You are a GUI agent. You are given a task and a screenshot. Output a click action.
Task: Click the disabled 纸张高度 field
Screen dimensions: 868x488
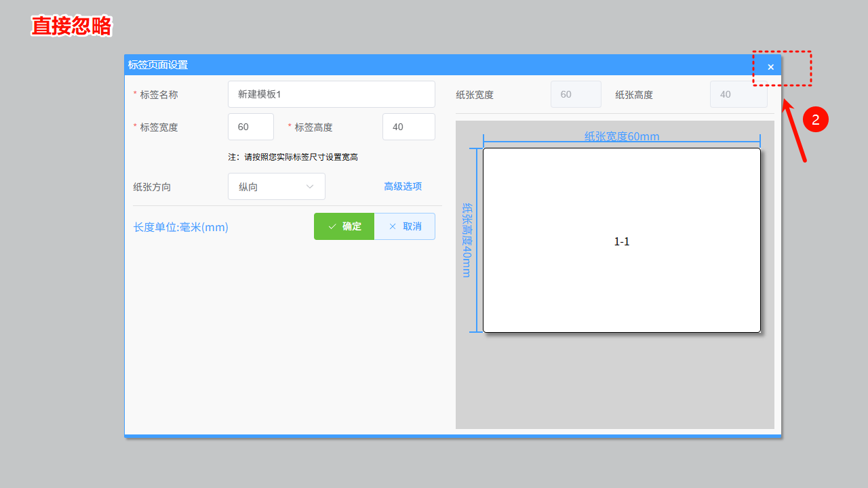tap(738, 94)
